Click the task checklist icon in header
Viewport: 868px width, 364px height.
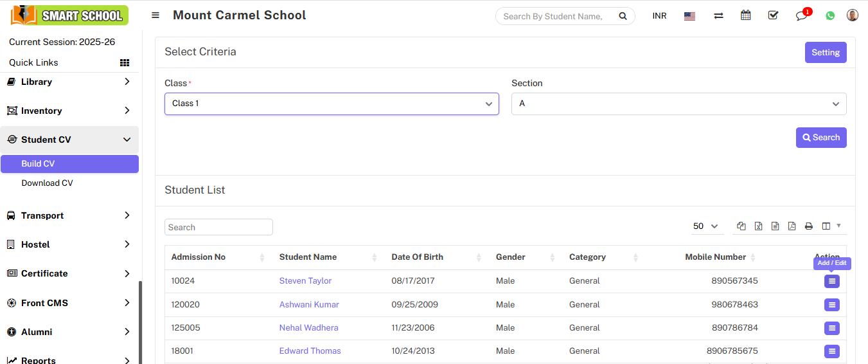[773, 15]
